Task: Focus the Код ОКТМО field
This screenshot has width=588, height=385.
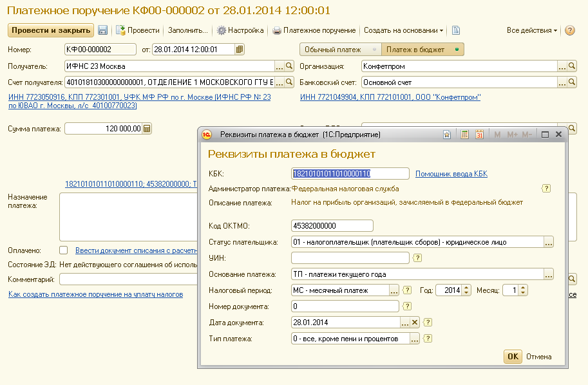Action: click(x=332, y=226)
